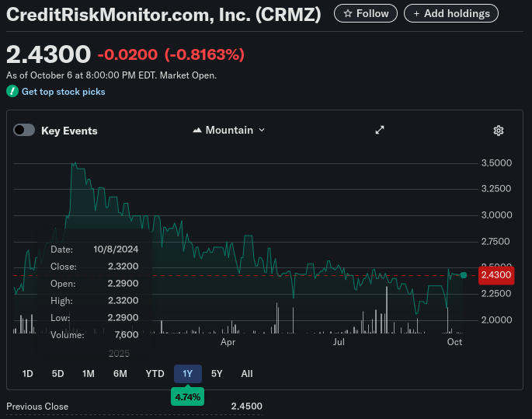Click the green endpoint dot on chart
The image size is (532, 419).
click(x=464, y=275)
